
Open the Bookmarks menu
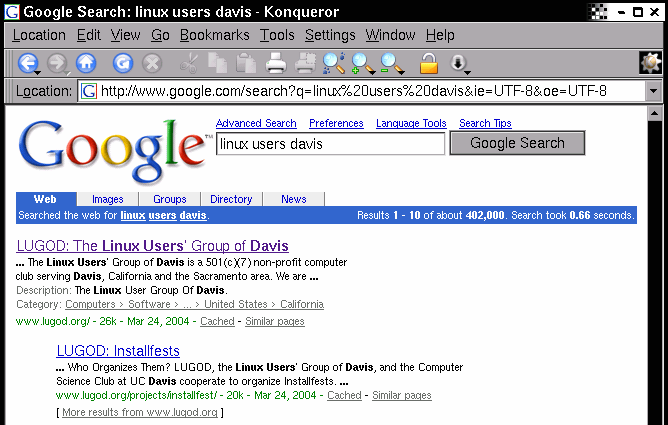point(215,35)
